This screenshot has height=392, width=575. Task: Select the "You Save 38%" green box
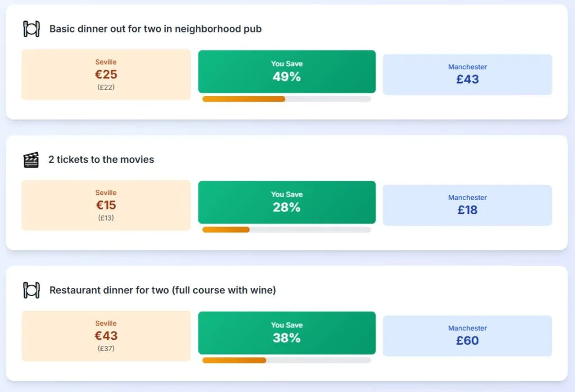tap(286, 333)
